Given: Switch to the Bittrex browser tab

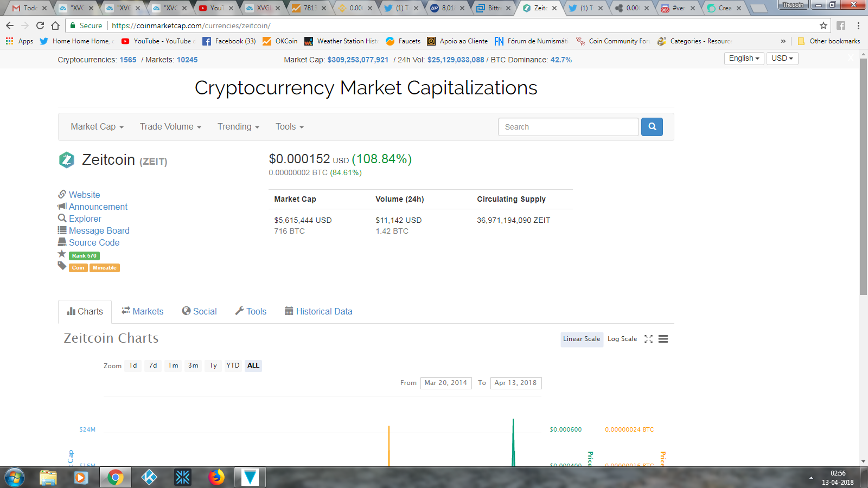Looking at the screenshot, I should (x=494, y=8).
